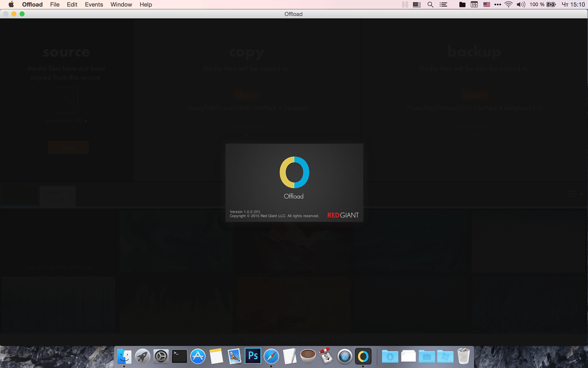Open the Window menu
The width and height of the screenshot is (588, 368).
(121, 4)
